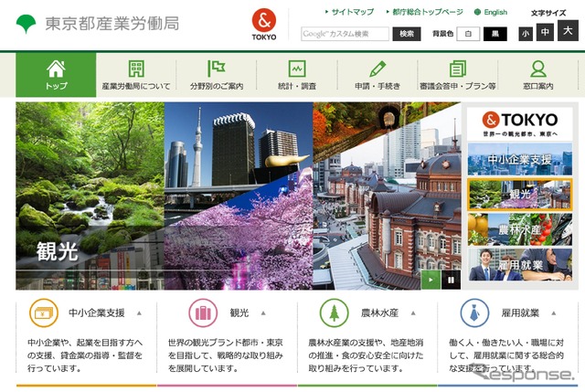Click the flag icon above 分野別のご案内

tap(217, 69)
